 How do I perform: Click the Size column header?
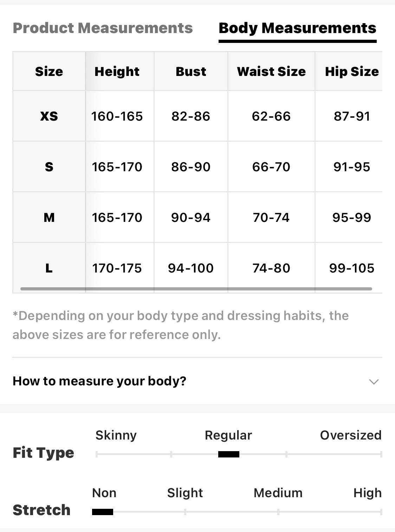click(49, 71)
